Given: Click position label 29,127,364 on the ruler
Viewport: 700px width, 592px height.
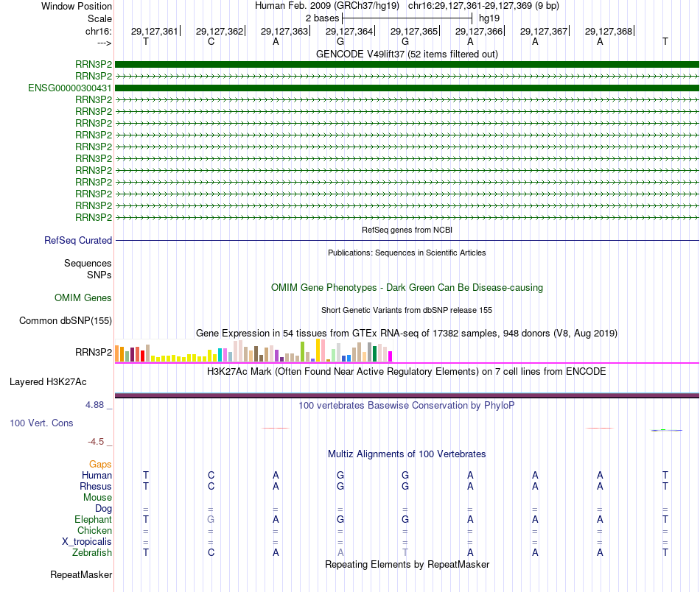Looking at the screenshot, I should tap(349, 31).
